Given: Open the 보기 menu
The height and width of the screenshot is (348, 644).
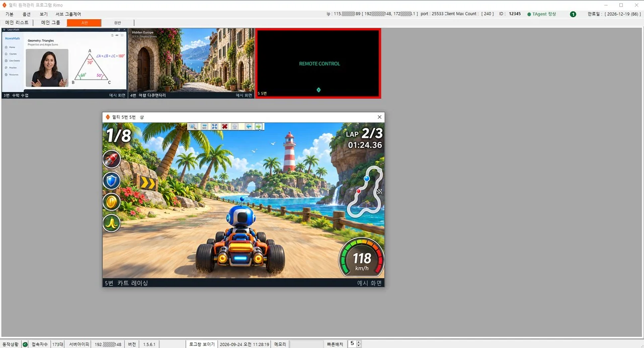Looking at the screenshot, I should 43,14.
